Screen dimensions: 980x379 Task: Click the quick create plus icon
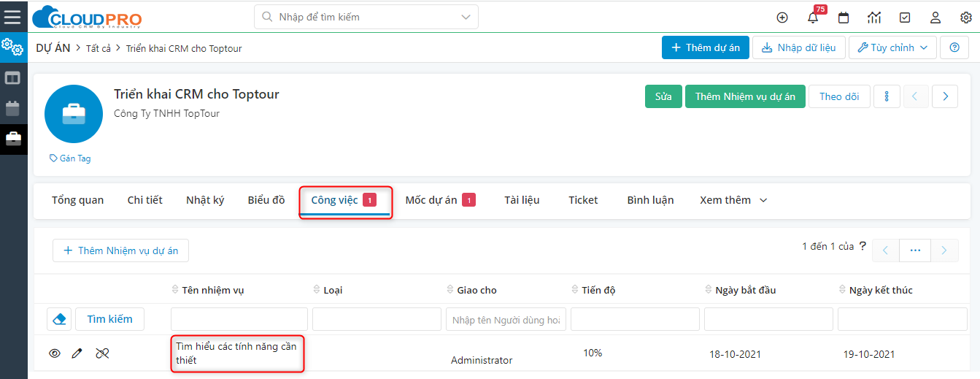[x=782, y=18]
